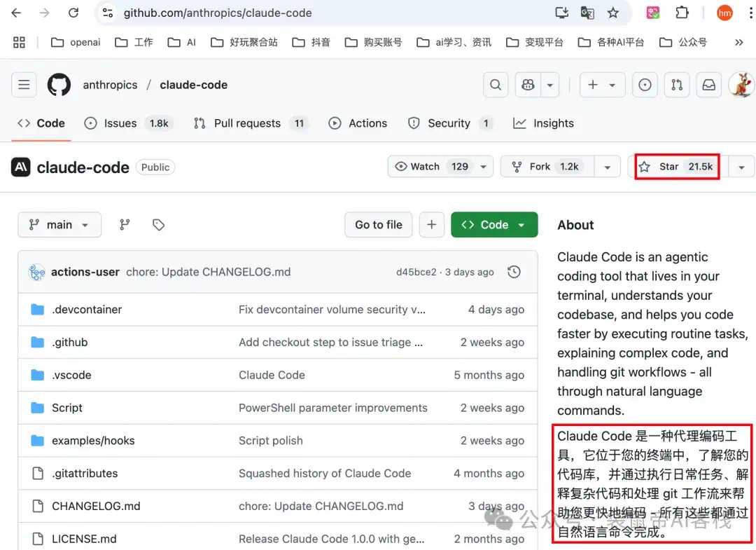Click the browser address bar URL
This screenshot has width=756, height=550.
(x=218, y=13)
